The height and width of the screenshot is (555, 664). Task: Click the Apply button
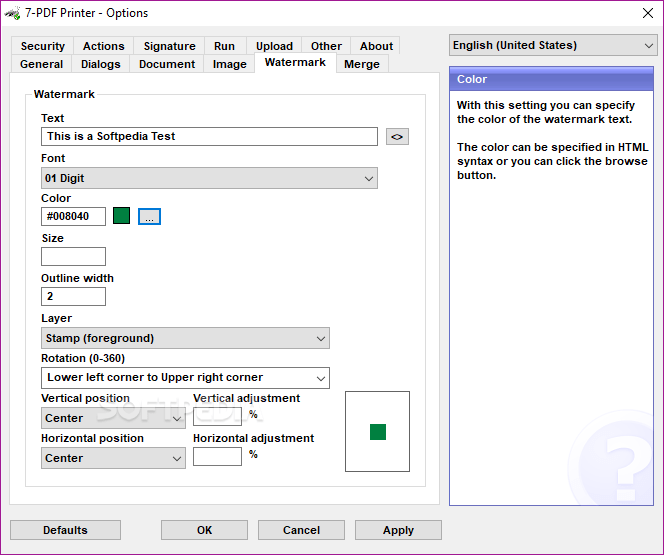(398, 530)
